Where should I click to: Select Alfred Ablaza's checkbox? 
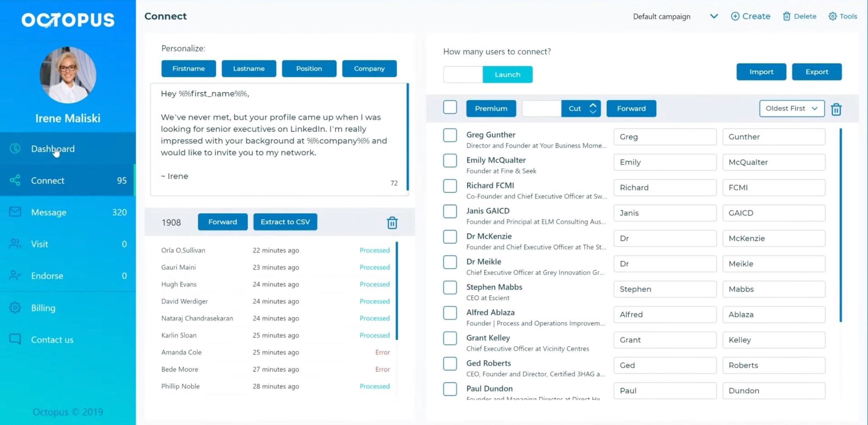pos(450,313)
